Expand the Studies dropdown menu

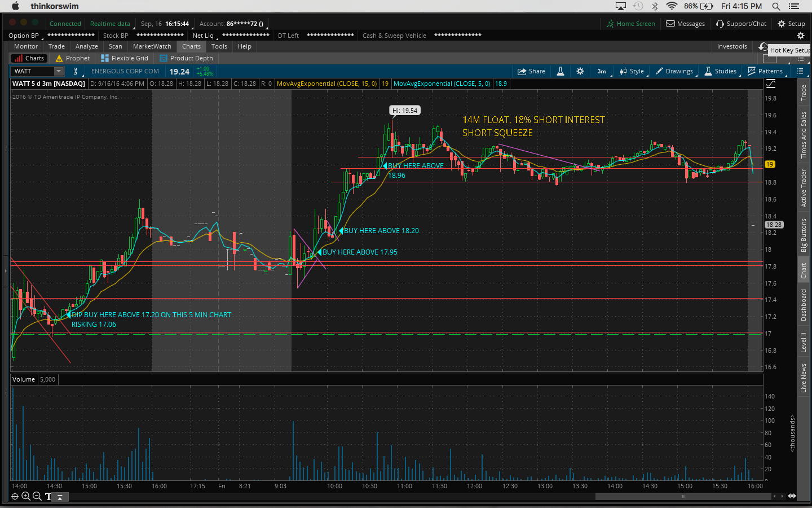(721, 71)
